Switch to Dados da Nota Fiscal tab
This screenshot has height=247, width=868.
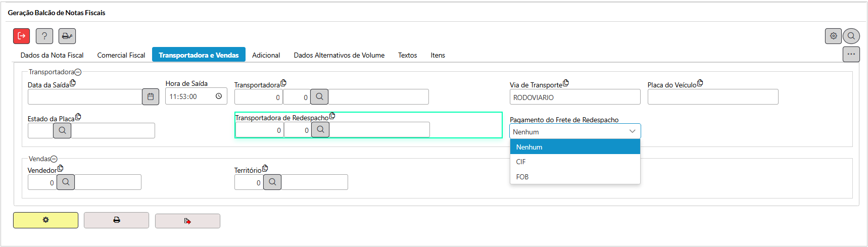pos(52,55)
